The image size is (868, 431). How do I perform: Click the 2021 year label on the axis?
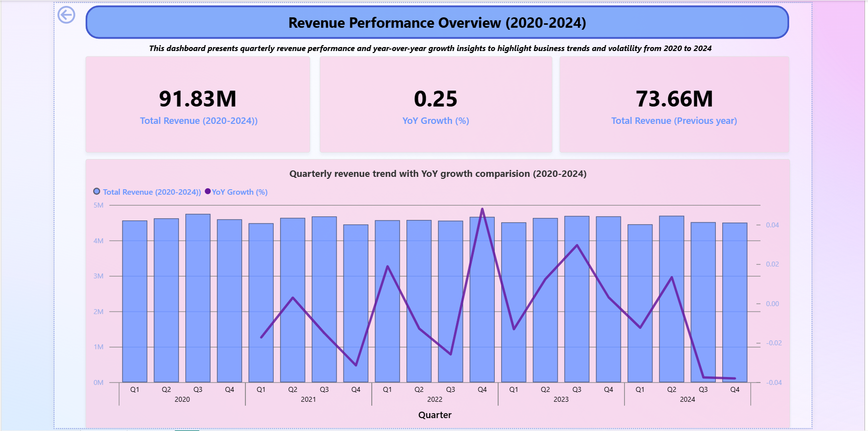tap(308, 399)
